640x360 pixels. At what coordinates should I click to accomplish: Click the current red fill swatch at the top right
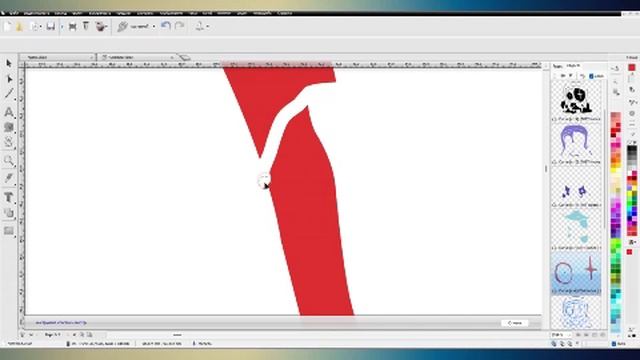pyautogui.click(x=632, y=67)
